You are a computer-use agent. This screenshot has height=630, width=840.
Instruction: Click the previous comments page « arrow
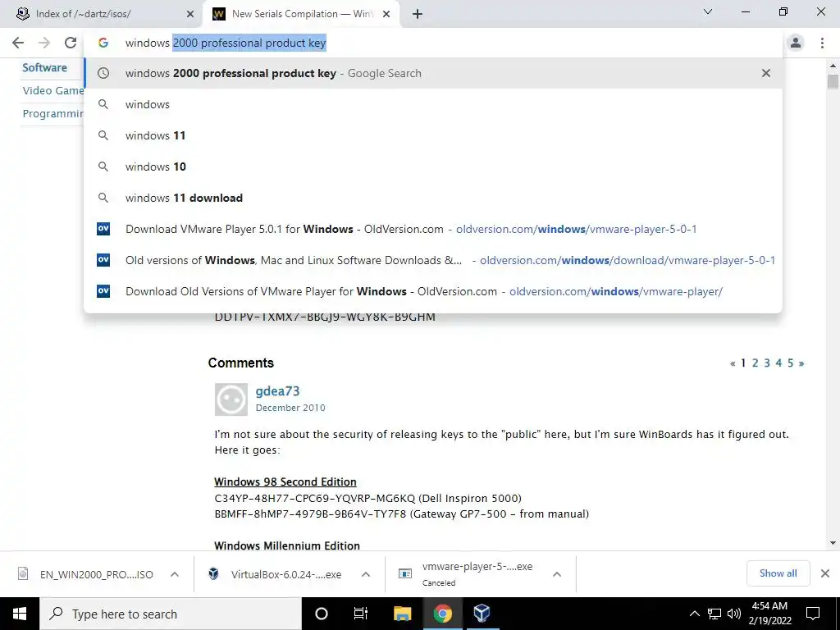pyautogui.click(x=733, y=363)
